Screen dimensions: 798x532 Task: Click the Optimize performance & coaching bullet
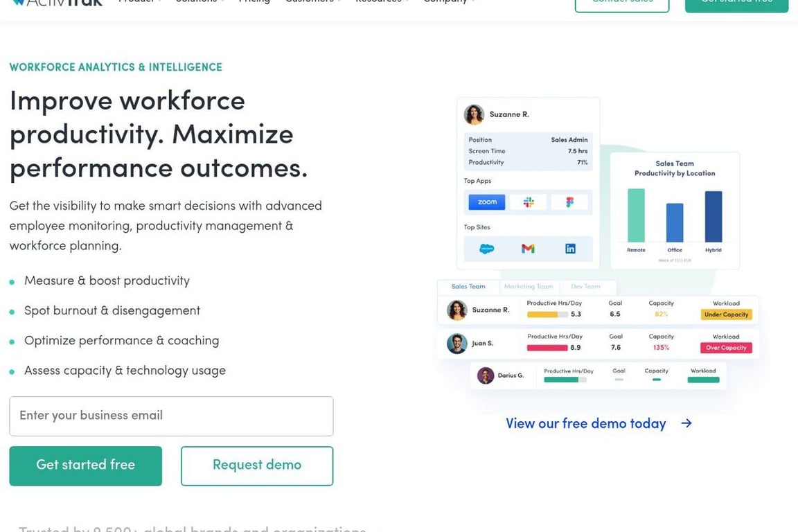[x=122, y=341]
